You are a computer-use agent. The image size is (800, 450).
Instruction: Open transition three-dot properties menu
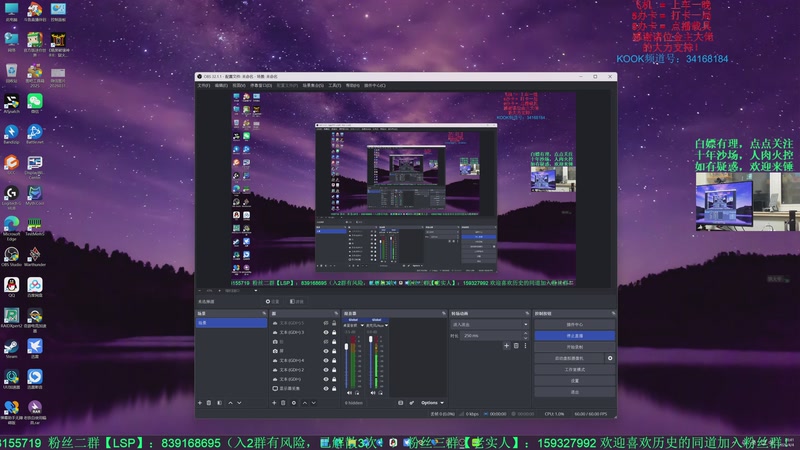[x=525, y=346]
